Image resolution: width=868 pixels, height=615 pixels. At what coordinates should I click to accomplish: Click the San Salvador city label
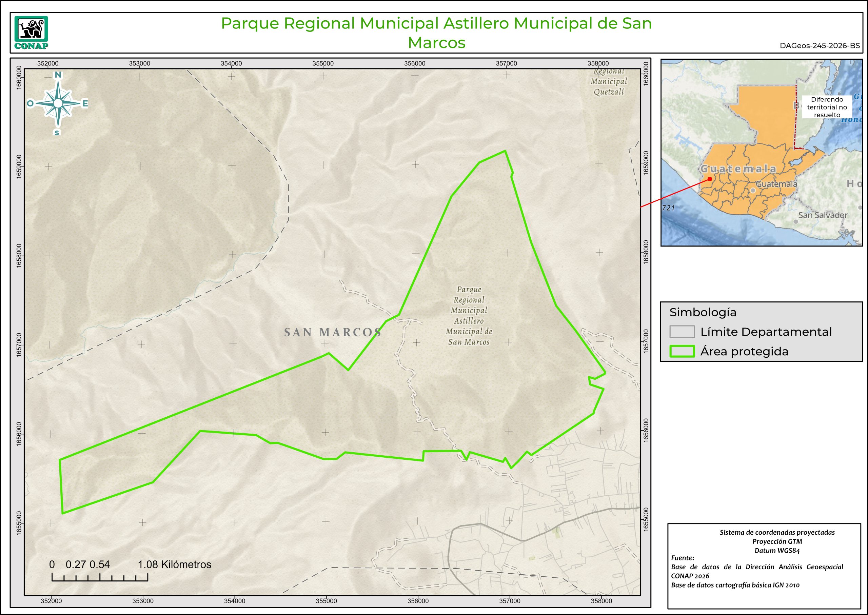[823, 215]
